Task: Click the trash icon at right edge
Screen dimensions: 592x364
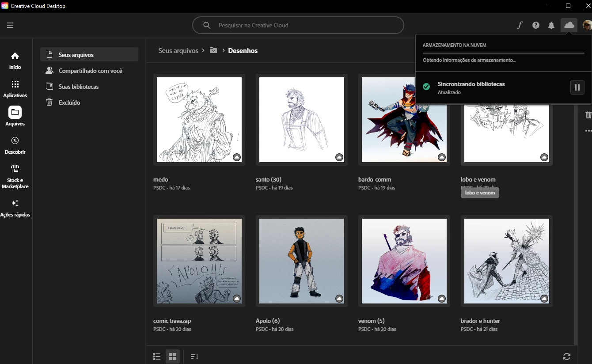Action: [588, 114]
